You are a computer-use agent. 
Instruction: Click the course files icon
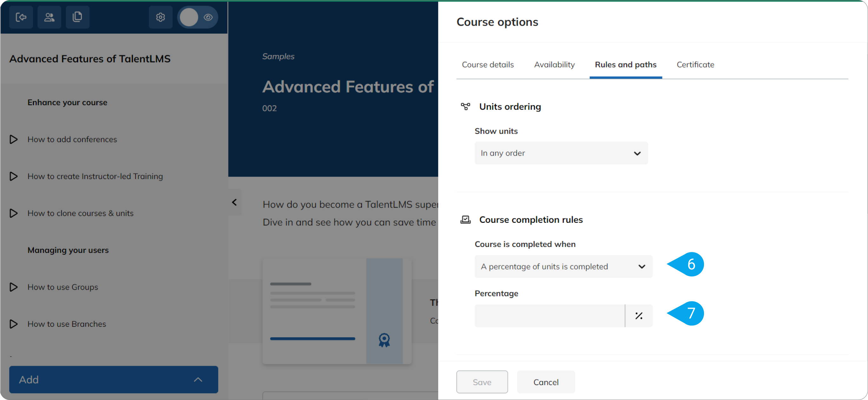[77, 17]
